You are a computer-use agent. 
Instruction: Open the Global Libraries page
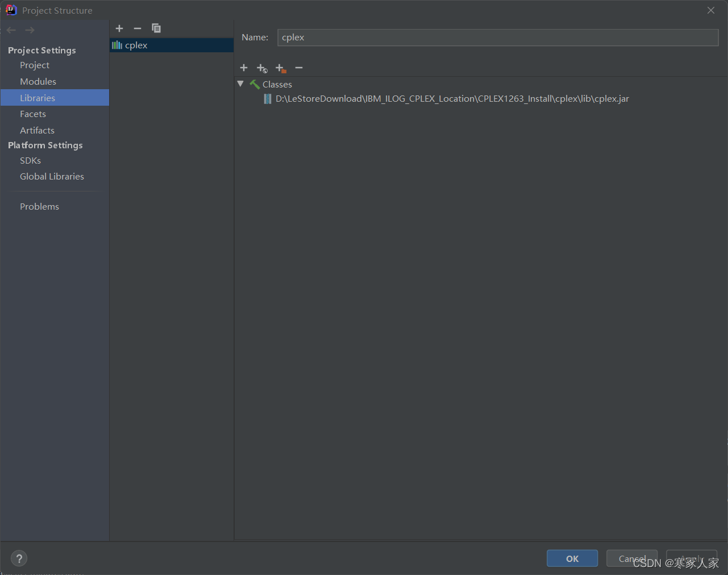click(x=52, y=177)
